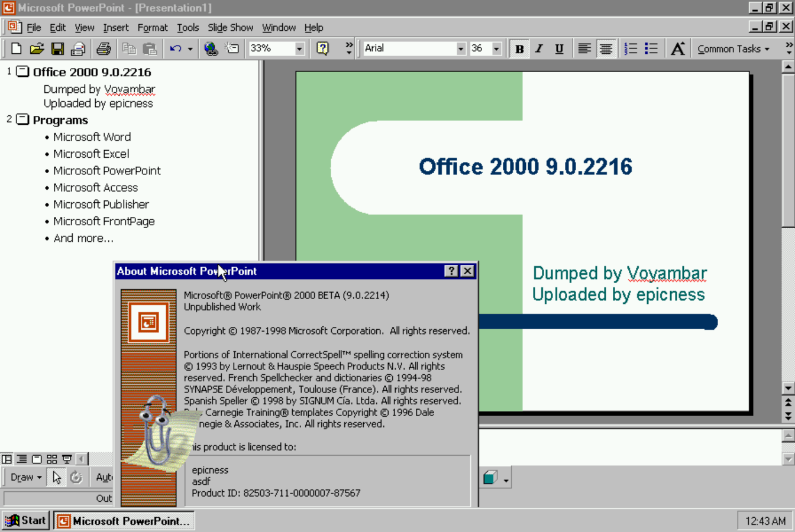This screenshot has height=532, width=795.
Task: Open the Draw menu dropdown
Action: (x=26, y=477)
